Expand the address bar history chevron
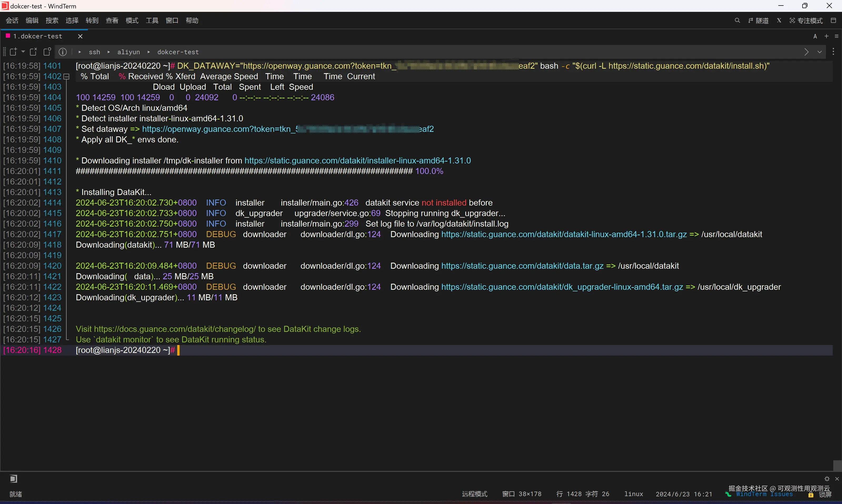The image size is (842, 504). click(819, 52)
